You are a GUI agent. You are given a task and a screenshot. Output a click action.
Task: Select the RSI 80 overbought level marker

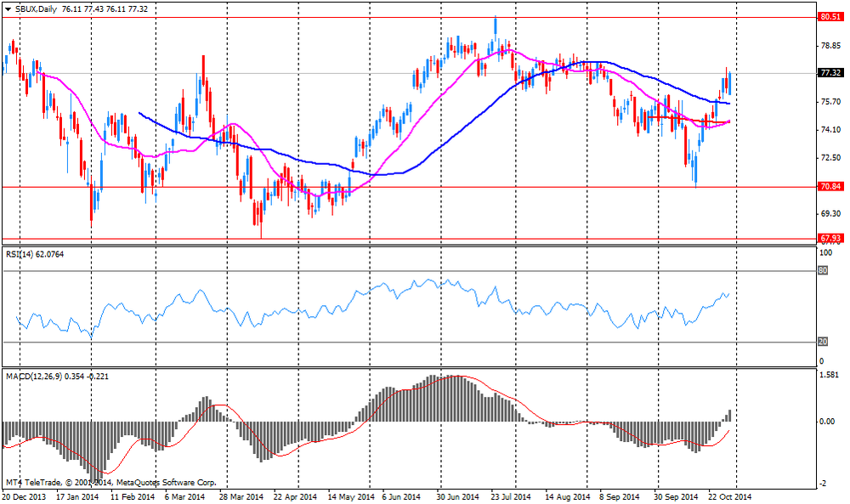(822, 271)
